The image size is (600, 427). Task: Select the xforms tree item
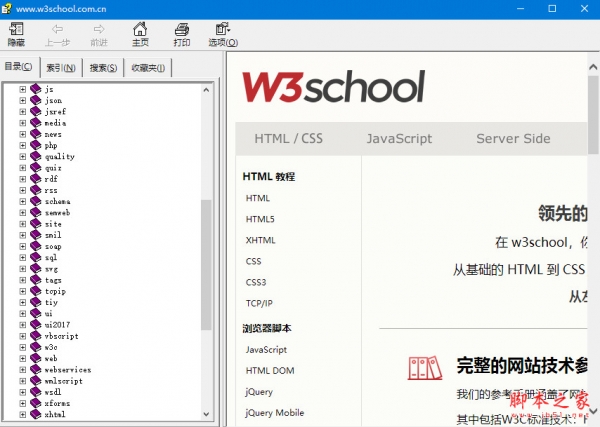pyautogui.click(x=57, y=403)
